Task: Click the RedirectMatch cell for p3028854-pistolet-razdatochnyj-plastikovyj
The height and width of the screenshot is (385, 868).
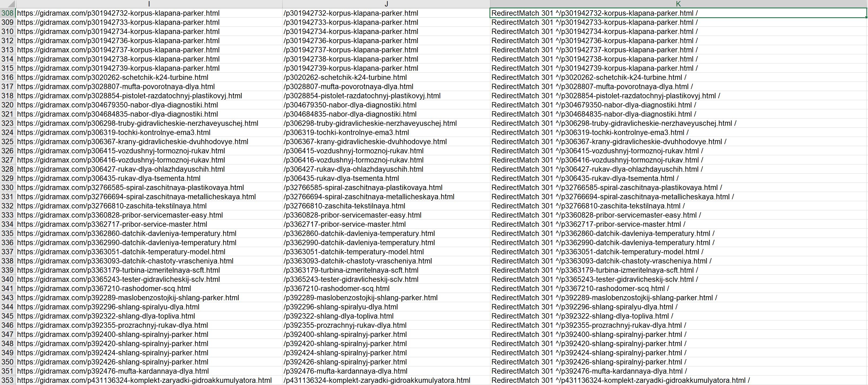Action: pyautogui.click(x=605, y=96)
